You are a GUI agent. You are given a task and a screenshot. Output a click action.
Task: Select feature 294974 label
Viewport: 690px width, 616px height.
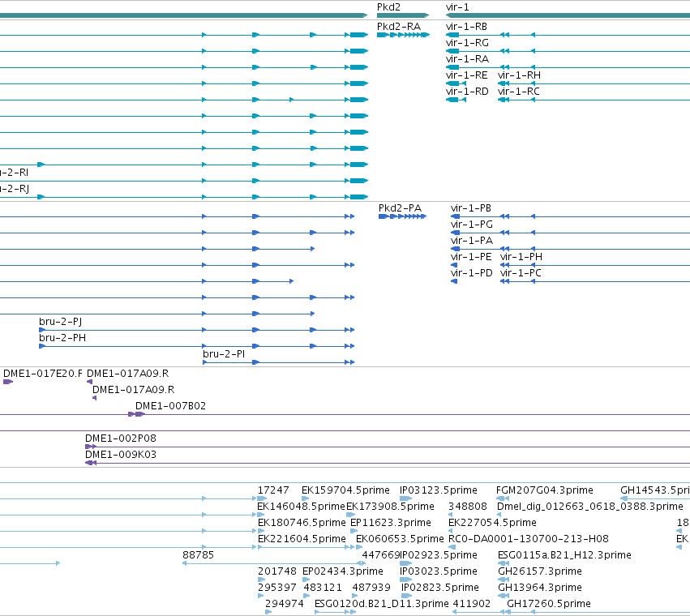coord(285,604)
